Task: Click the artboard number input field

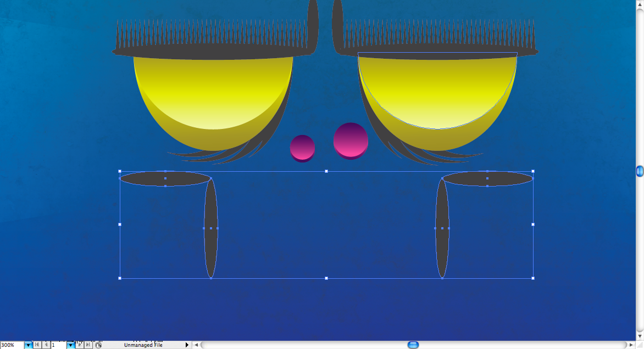Action: tap(58, 345)
